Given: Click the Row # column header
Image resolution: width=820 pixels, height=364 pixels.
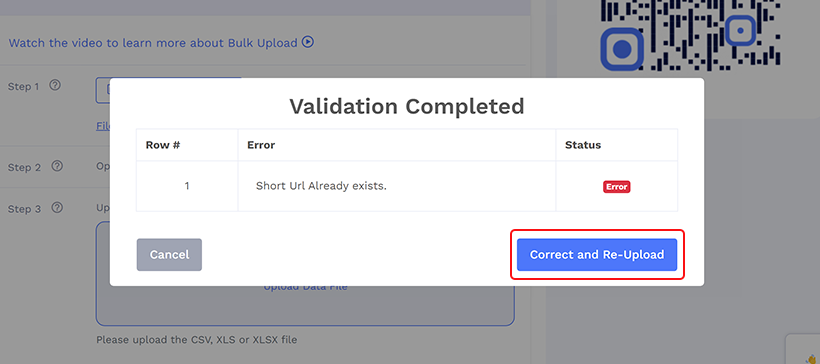Looking at the screenshot, I should point(163,145).
